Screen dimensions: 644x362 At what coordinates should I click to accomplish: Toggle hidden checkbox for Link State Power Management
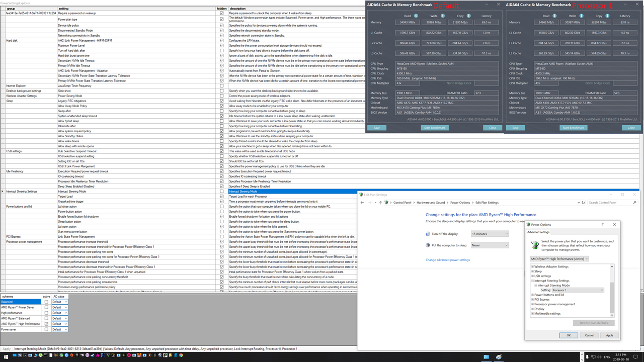coord(222,236)
